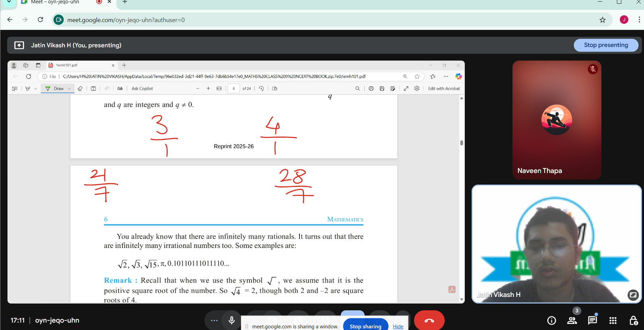Toggle the Draw tool in PDF toolbar
The height and width of the screenshot is (330, 644).
55,89
